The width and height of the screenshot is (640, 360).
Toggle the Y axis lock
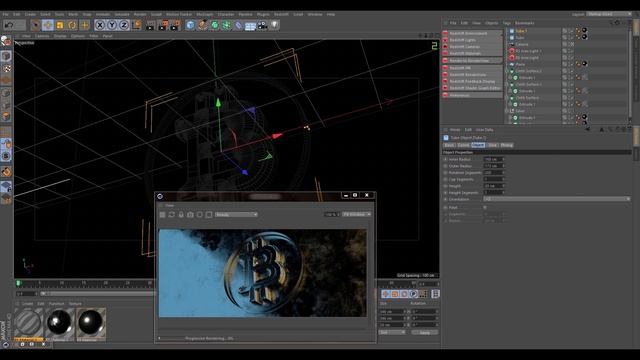[x=112, y=25]
